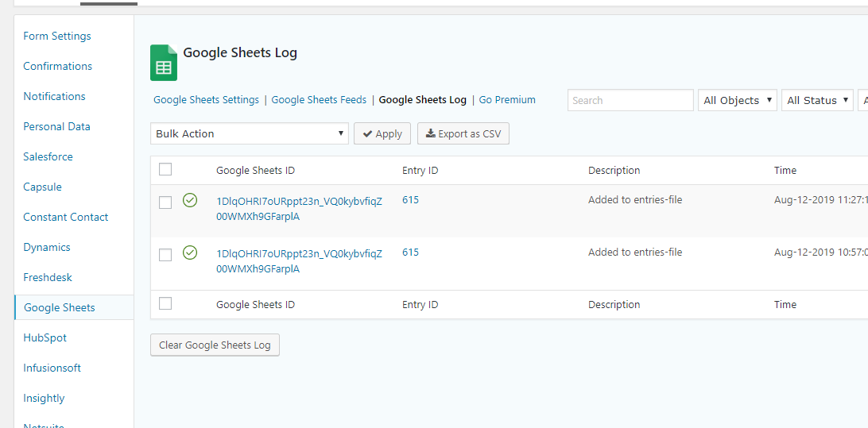Expand the All Status filter dropdown

pyautogui.click(x=817, y=100)
